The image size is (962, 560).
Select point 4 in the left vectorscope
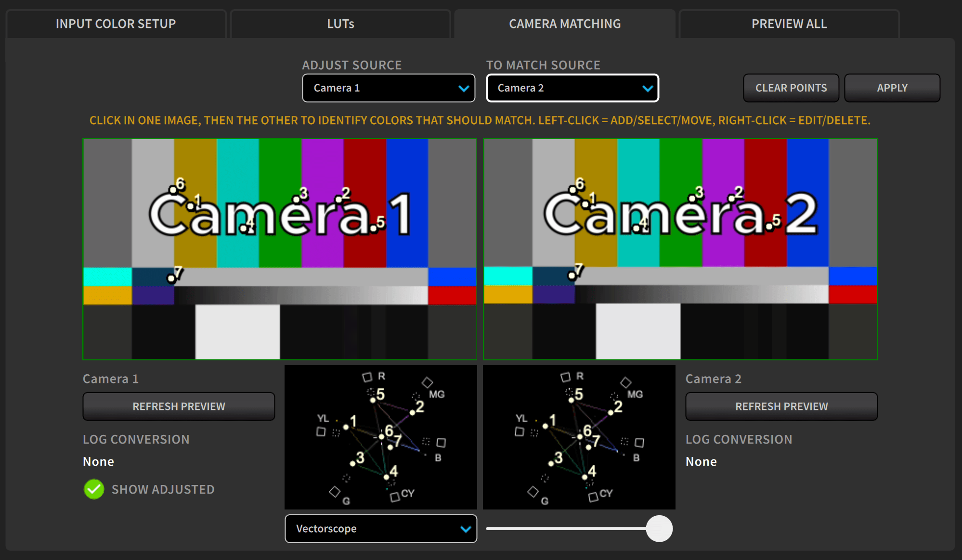pyautogui.click(x=387, y=477)
